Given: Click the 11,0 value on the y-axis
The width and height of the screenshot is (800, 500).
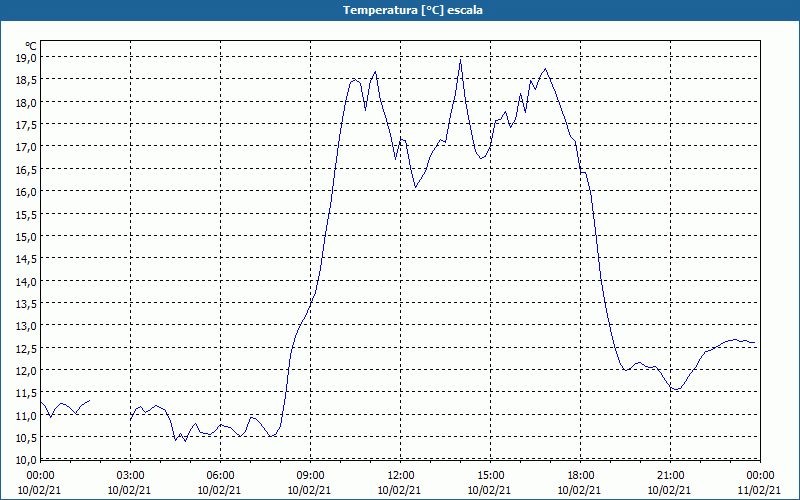Looking at the screenshot, I should point(26,415).
